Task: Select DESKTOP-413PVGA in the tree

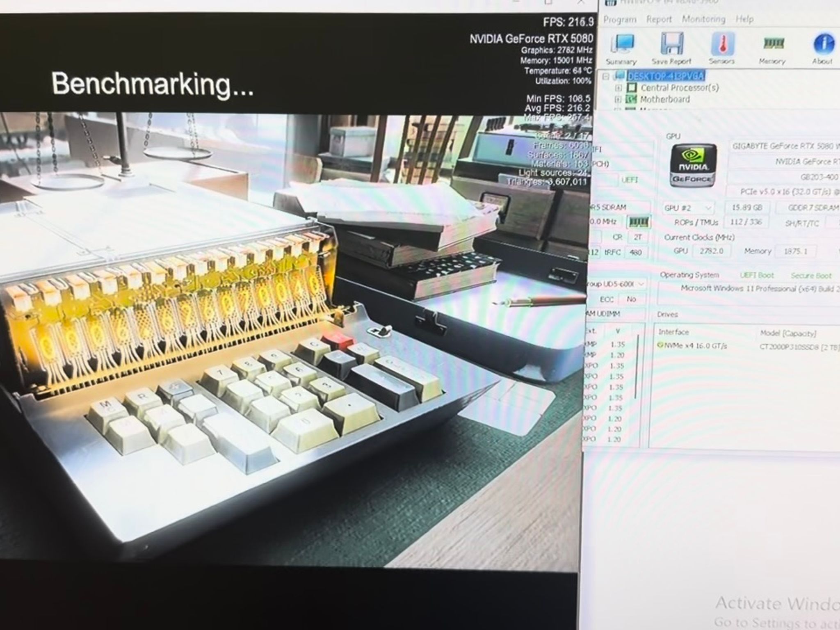Action: pos(666,76)
